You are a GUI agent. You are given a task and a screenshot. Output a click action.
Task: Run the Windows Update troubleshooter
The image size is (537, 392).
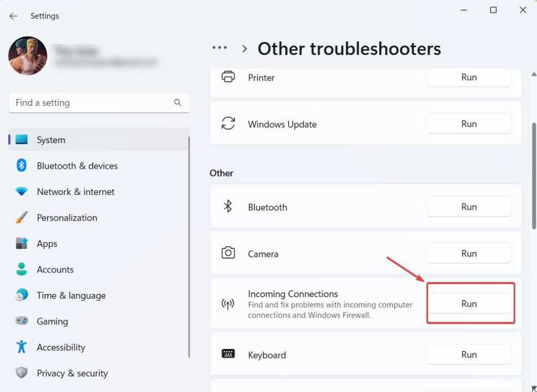(x=469, y=124)
